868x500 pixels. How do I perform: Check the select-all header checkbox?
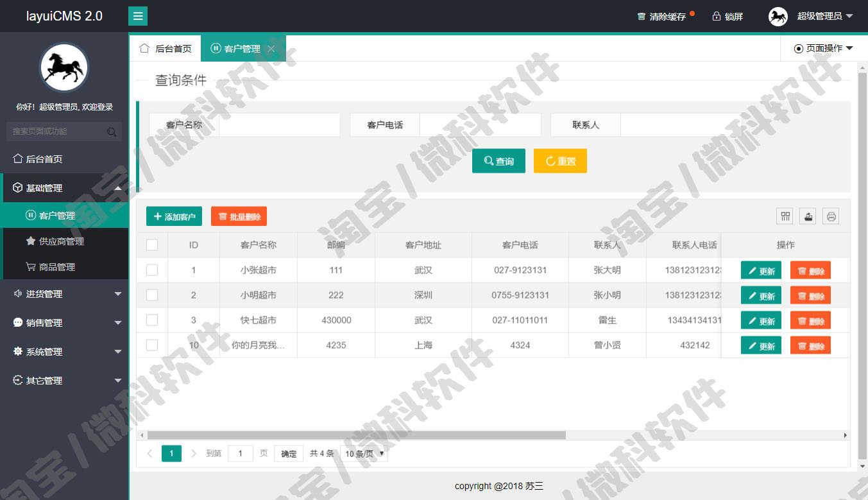coord(152,245)
